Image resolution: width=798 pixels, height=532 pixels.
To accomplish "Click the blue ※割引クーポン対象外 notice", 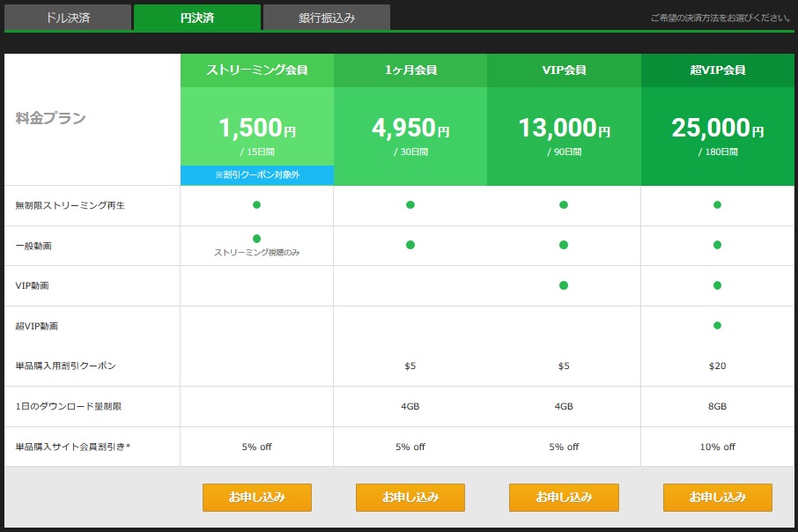I will pos(256,175).
